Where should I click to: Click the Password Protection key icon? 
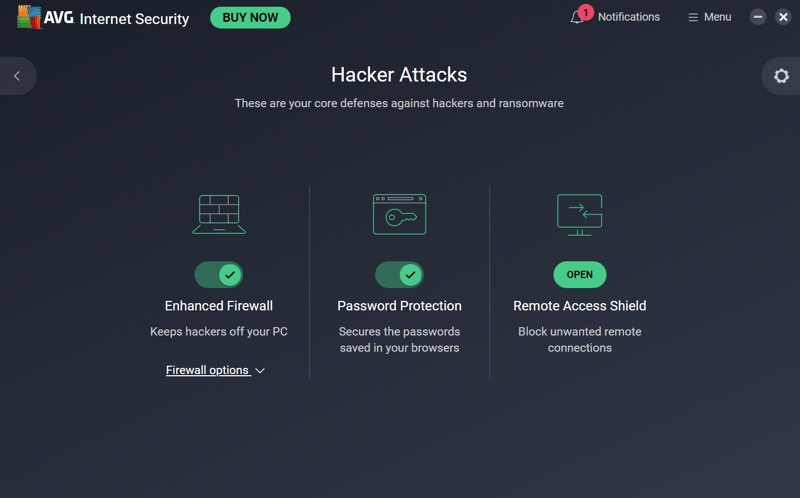coord(399,214)
